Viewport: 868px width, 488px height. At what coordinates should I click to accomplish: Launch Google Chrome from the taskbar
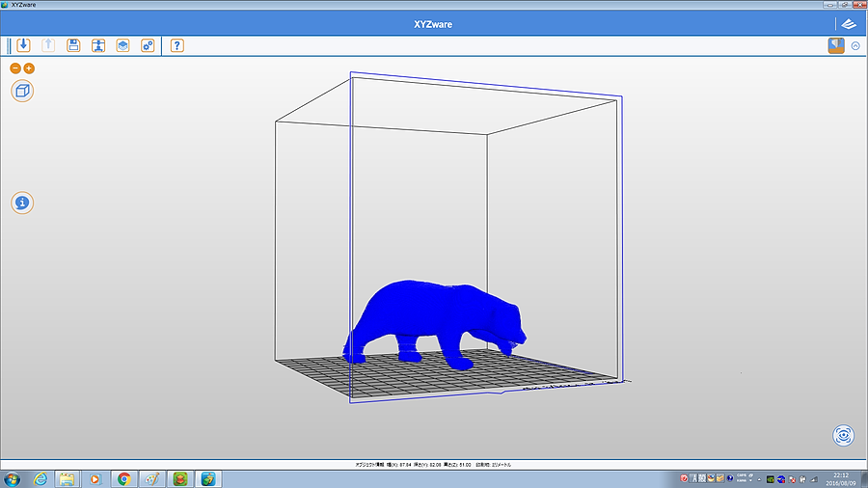[124, 478]
